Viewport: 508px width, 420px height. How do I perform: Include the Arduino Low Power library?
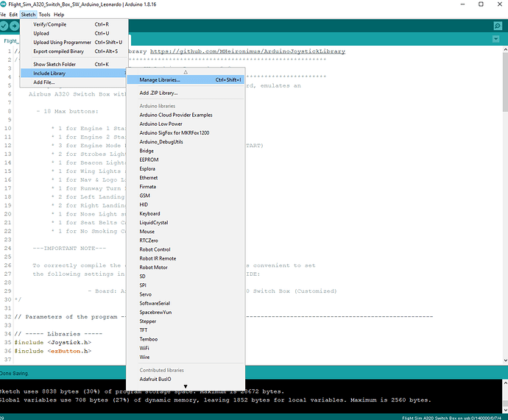coord(186,124)
